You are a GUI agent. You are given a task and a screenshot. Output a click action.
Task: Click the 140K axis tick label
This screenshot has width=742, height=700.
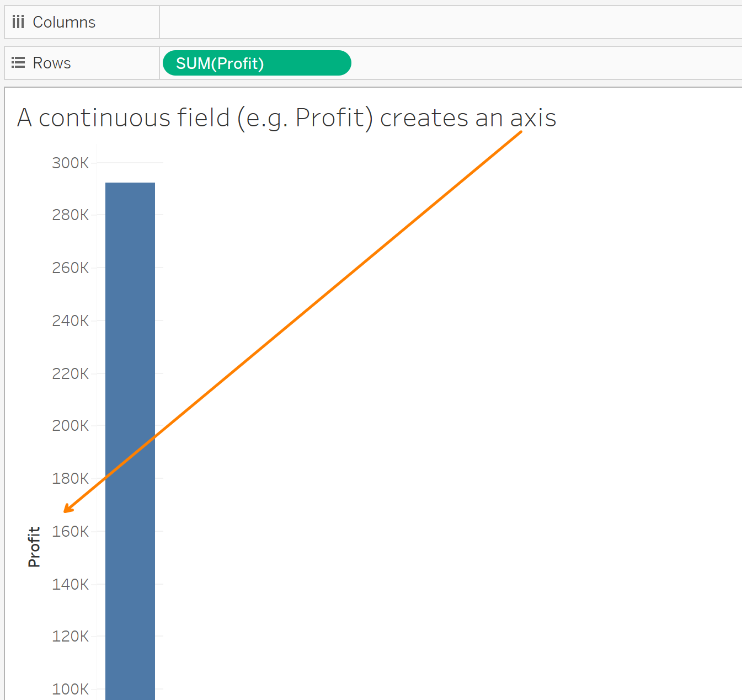click(x=70, y=584)
